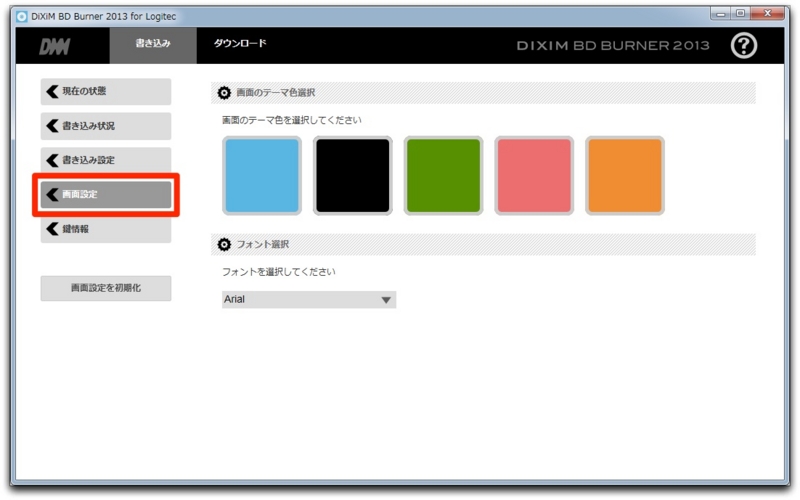
Task: Choose the black theme color
Action: pos(353,176)
